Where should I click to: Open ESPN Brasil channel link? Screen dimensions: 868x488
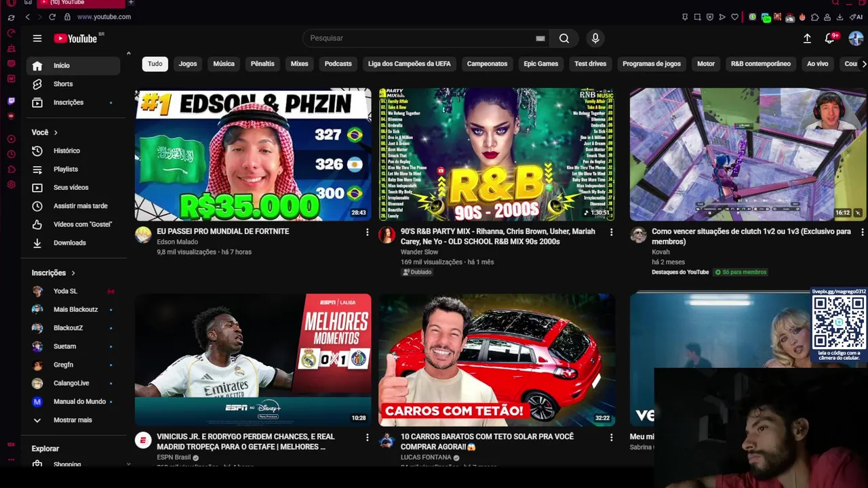point(174,457)
